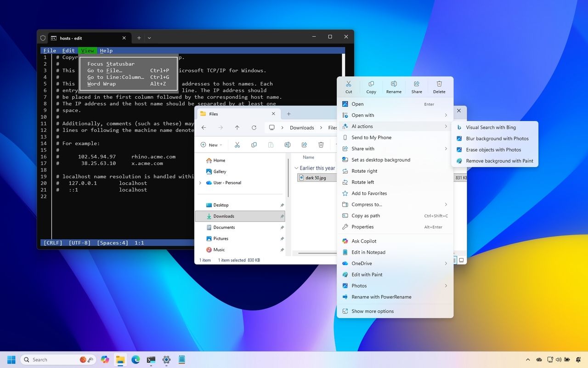Unpin Downloads from the quick access sidebar
588x368 pixels.
coord(281,216)
